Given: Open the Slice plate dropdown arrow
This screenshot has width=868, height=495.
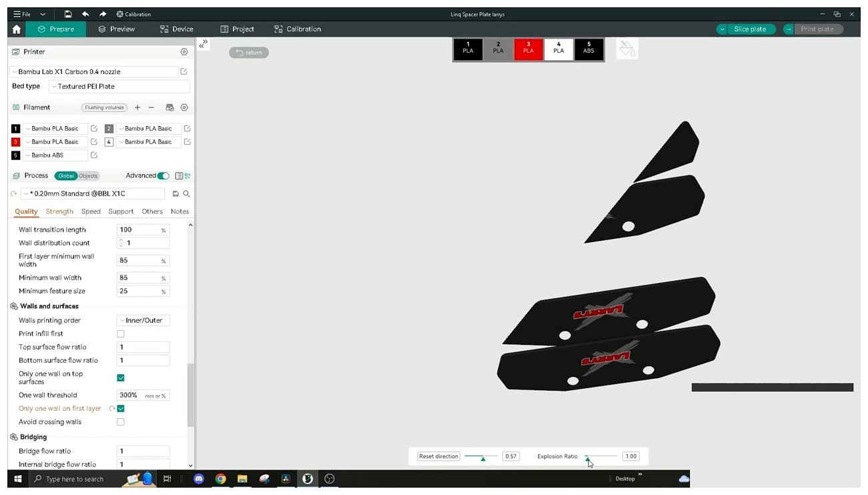Looking at the screenshot, I should pos(723,29).
